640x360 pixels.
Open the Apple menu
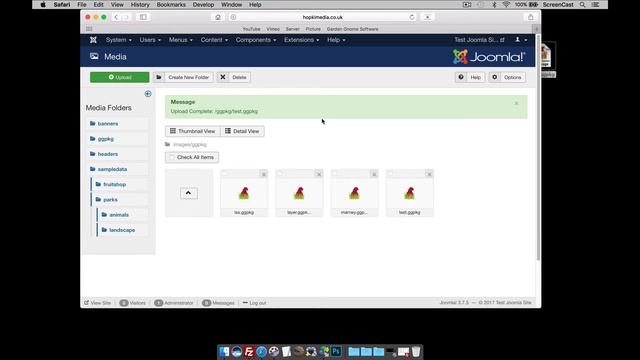43,5
